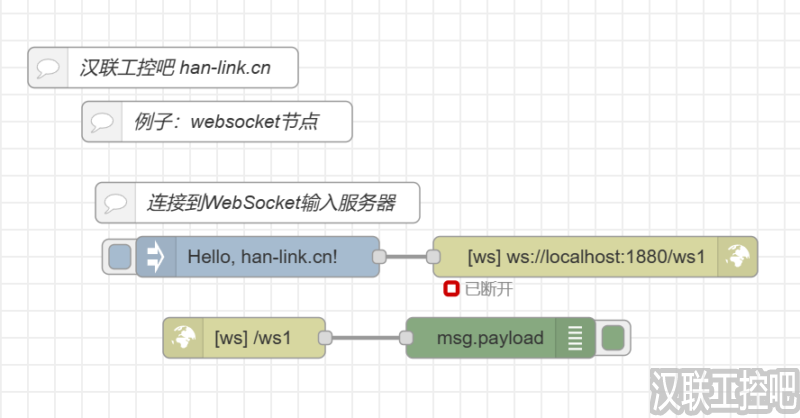Screen dimensions: 800x418
Task: Trigger the Hello, han-link.cn! inject button
Action: point(119,257)
